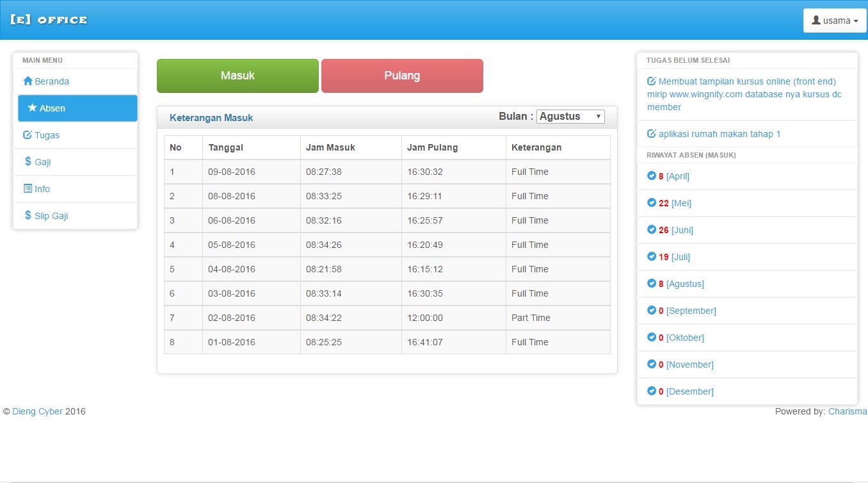
Task: Open the [Agustus] attendance history link
Action: click(685, 284)
